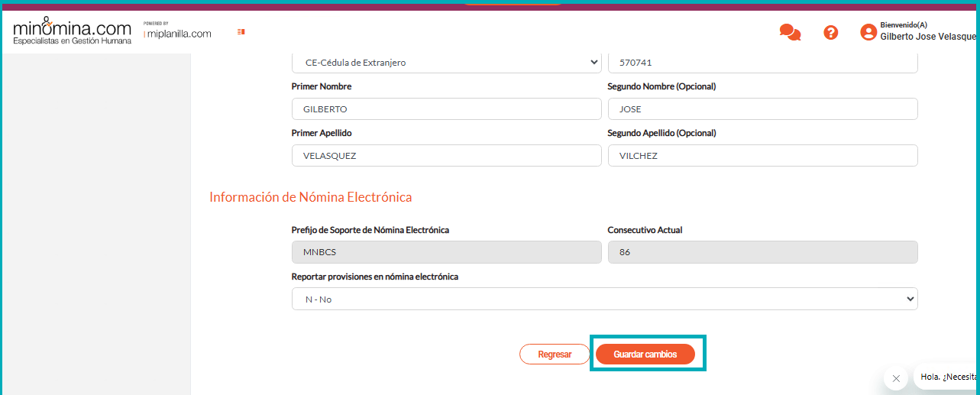Click the Regresar button
Viewport: 980px width, 395px height.
click(555, 355)
